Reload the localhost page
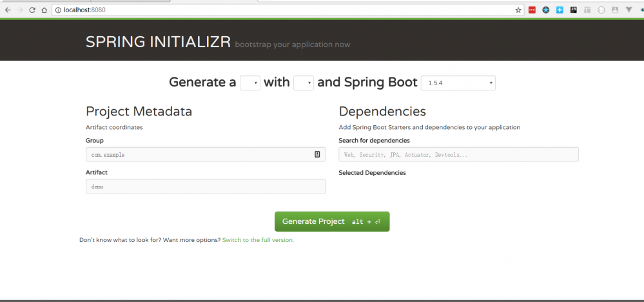 [32, 10]
